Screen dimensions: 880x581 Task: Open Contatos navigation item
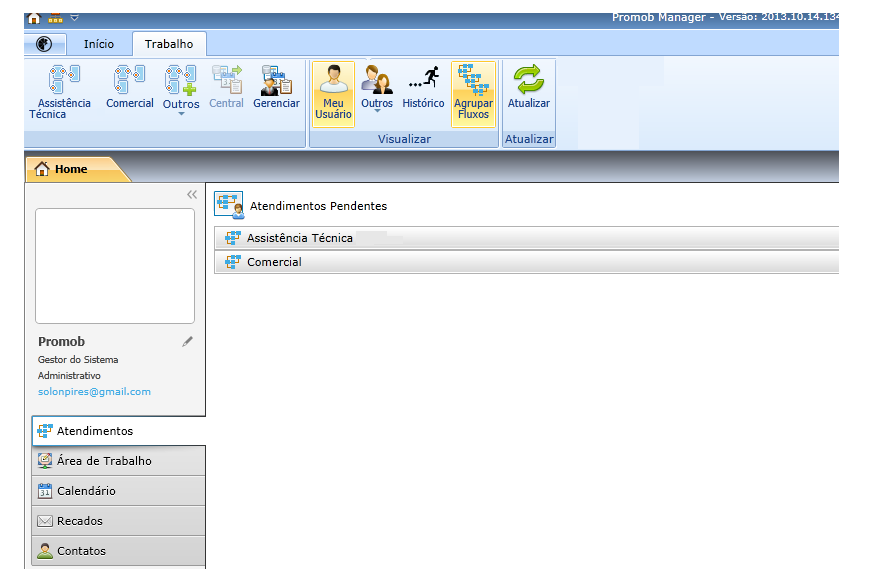pyautogui.click(x=118, y=551)
